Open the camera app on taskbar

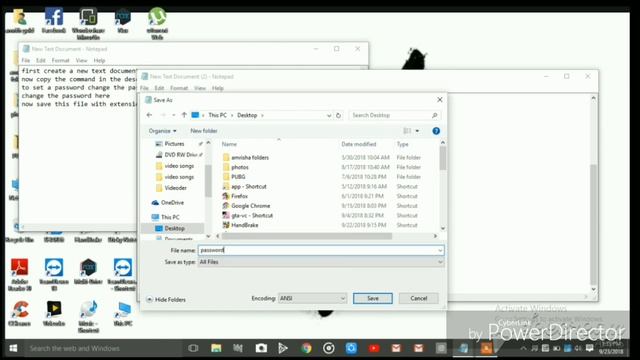click(261, 348)
